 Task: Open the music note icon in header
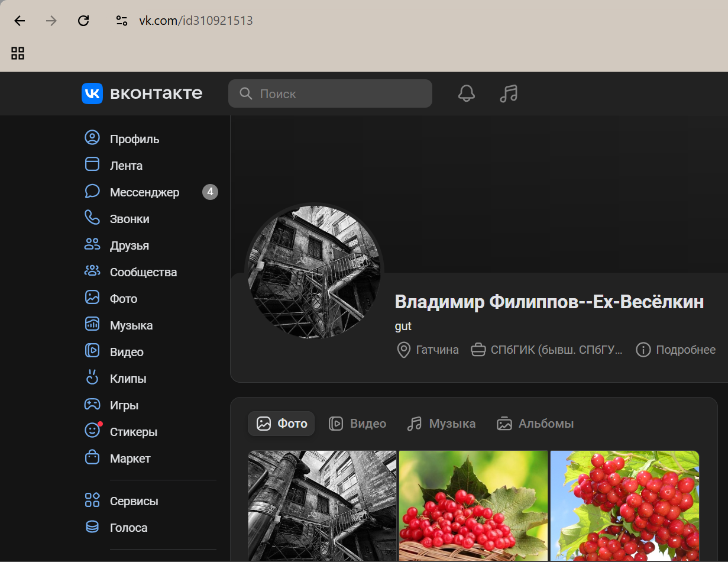[508, 93]
